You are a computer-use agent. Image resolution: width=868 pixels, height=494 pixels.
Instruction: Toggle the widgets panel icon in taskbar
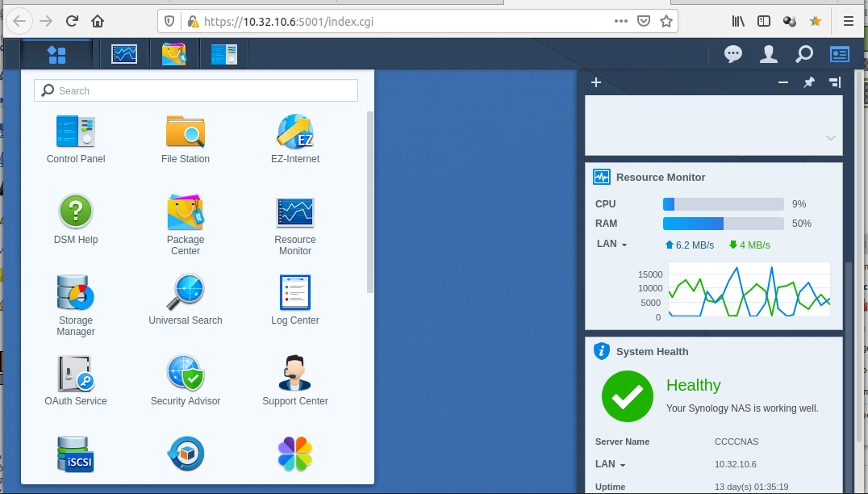pos(840,54)
